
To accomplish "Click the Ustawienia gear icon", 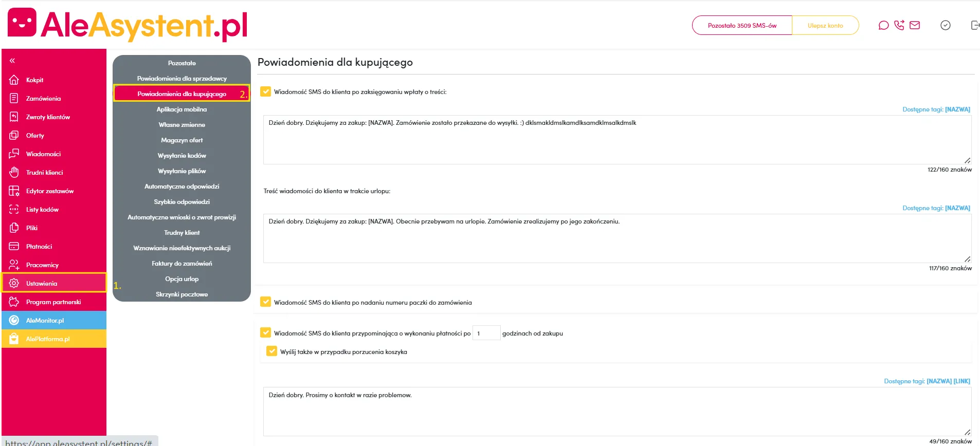I will (14, 284).
